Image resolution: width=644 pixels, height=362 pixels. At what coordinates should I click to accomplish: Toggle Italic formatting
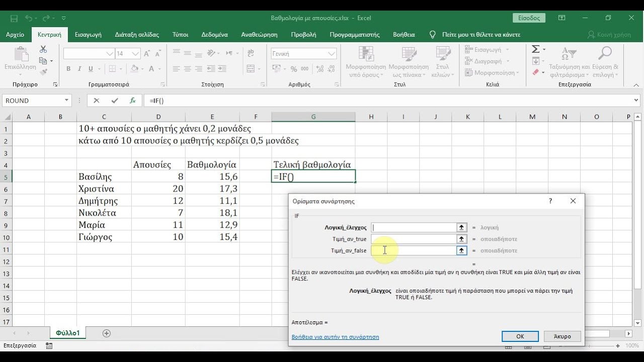point(79,69)
